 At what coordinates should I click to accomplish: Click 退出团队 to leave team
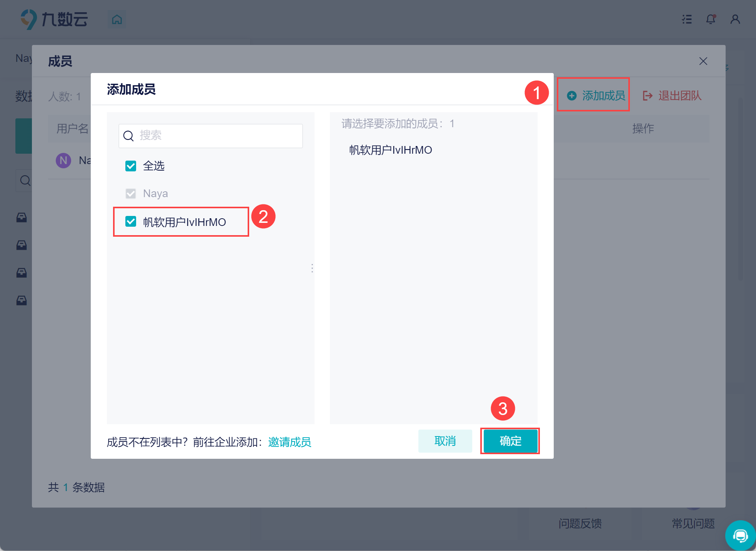coord(672,95)
